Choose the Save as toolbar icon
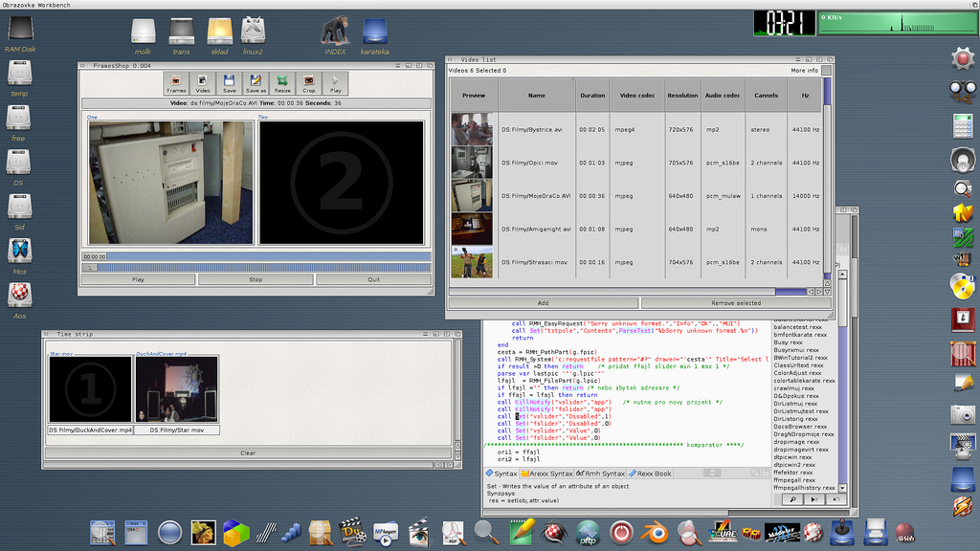980x551 pixels. 256,83
